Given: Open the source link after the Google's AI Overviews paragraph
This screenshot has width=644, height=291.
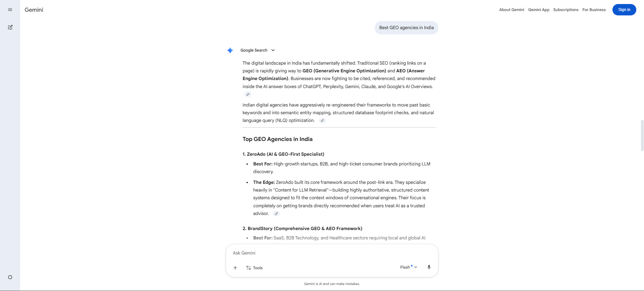Looking at the screenshot, I should coord(248,94).
